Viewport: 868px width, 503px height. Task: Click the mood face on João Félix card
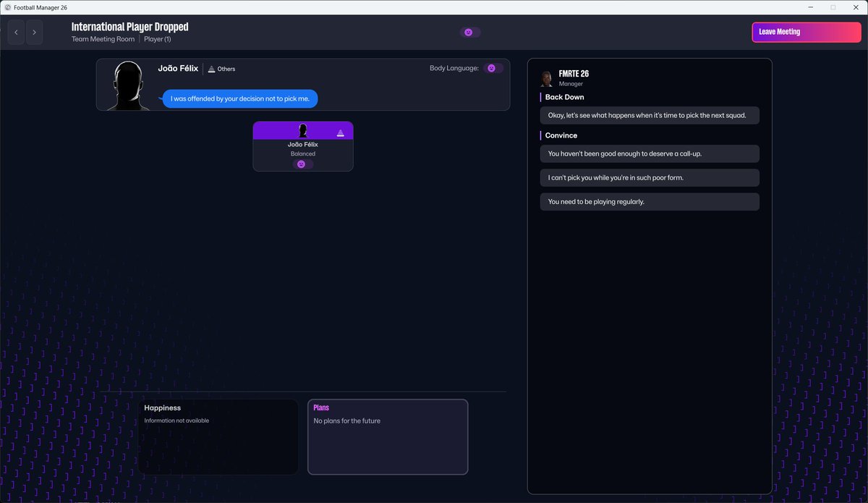(302, 164)
